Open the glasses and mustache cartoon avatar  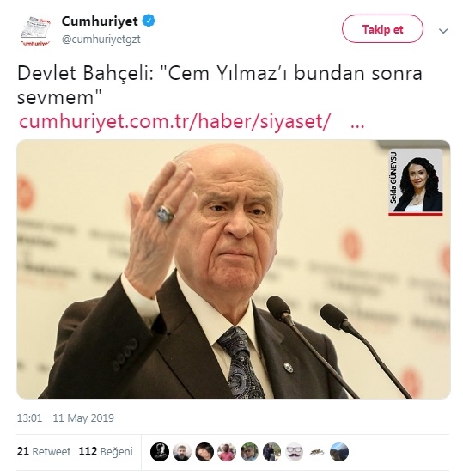click(x=295, y=452)
